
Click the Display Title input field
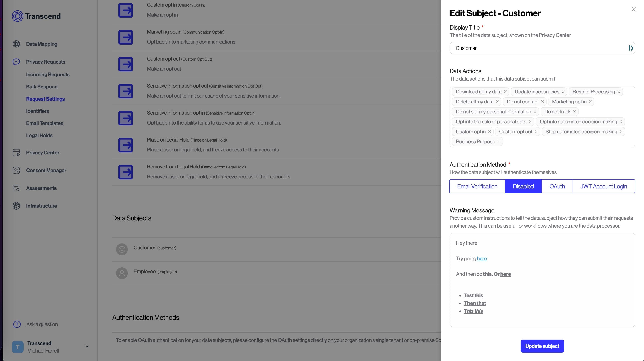click(x=538, y=48)
